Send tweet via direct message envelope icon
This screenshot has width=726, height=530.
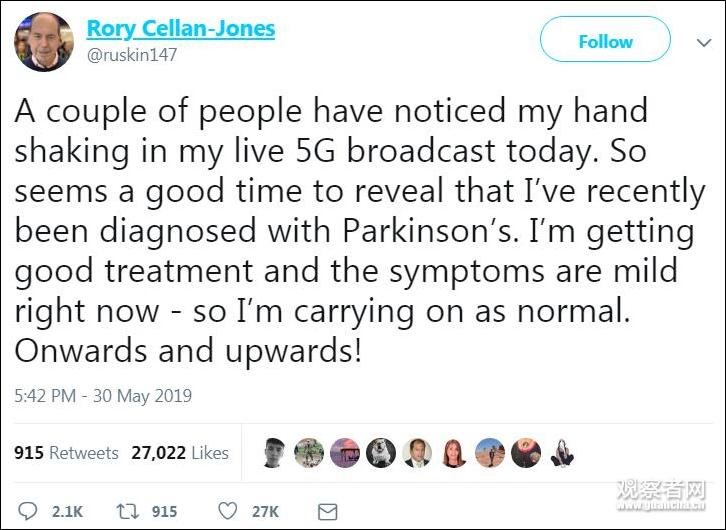(x=327, y=511)
